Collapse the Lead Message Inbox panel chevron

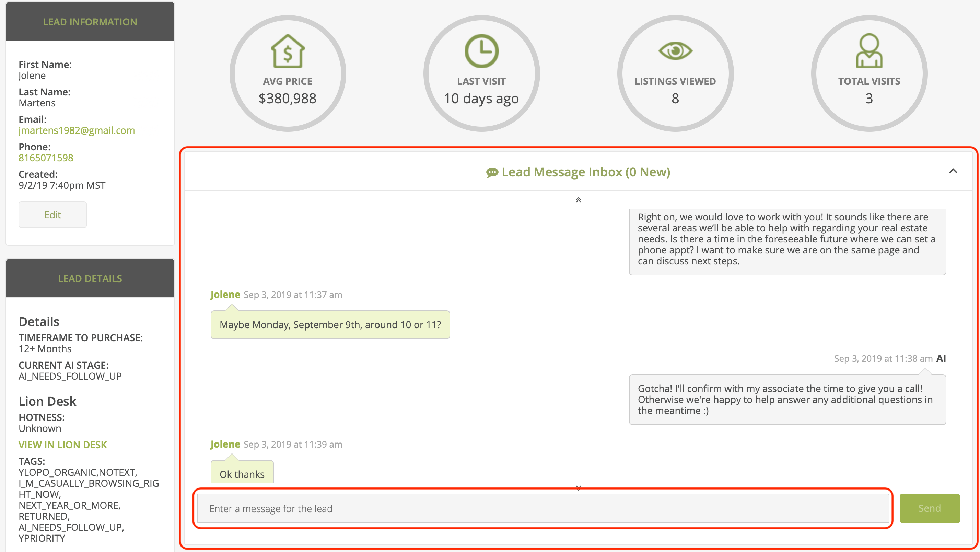953,171
